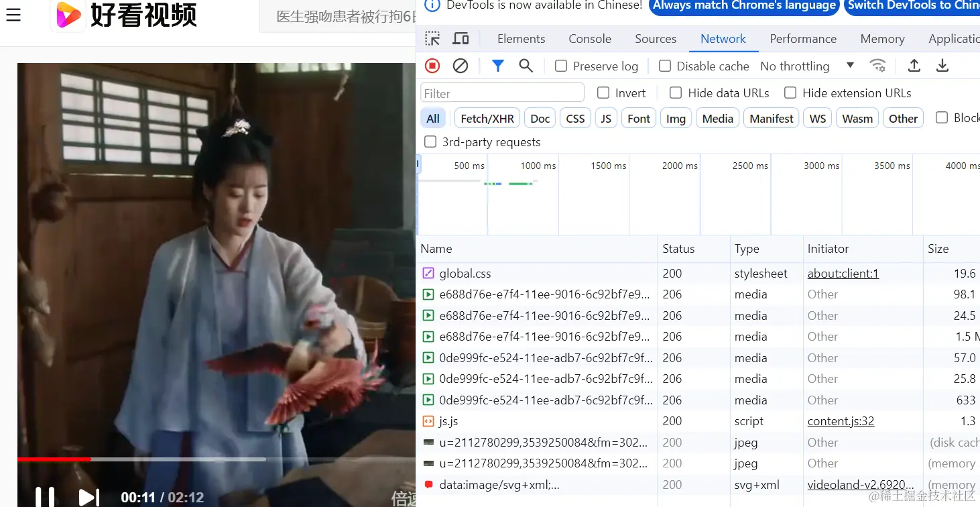This screenshot has width=980, height=507.
Task: Switch to Performance tab
Action: pyautogui.click(x=803, y=39)
